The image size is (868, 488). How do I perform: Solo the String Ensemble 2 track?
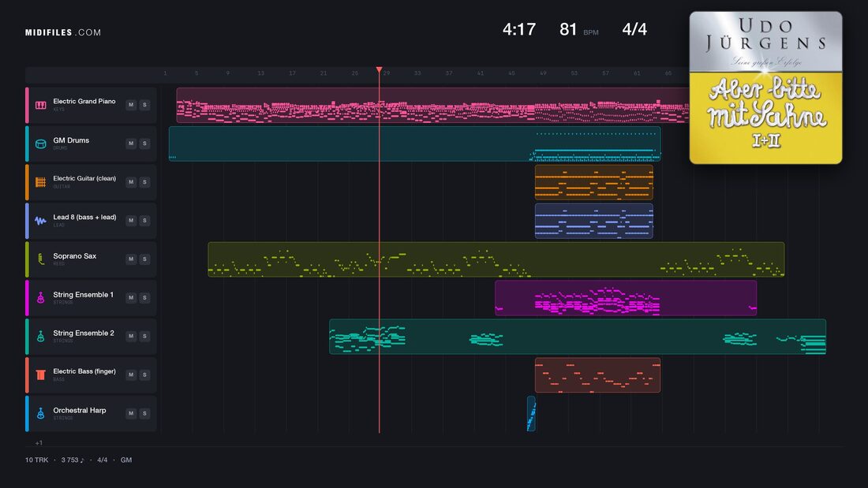coord(144,336)
